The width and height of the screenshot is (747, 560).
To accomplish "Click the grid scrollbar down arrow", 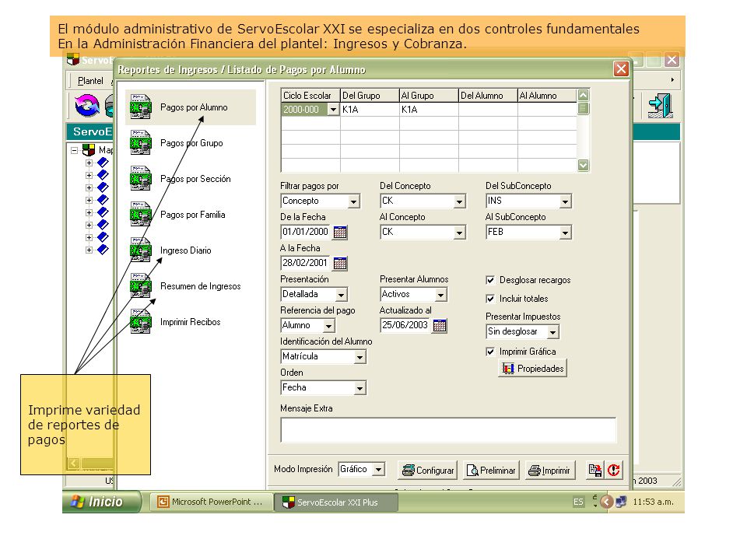I will [x=583, y=165].
